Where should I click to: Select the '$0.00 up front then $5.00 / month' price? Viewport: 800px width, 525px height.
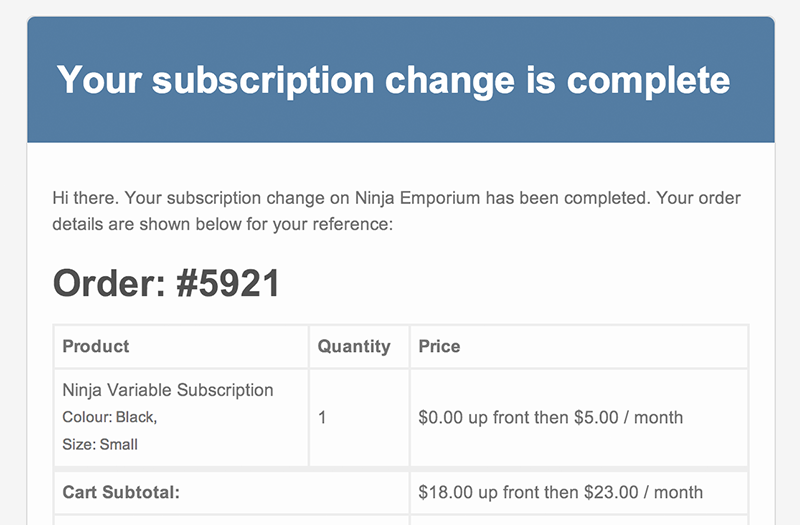(551, 417)
